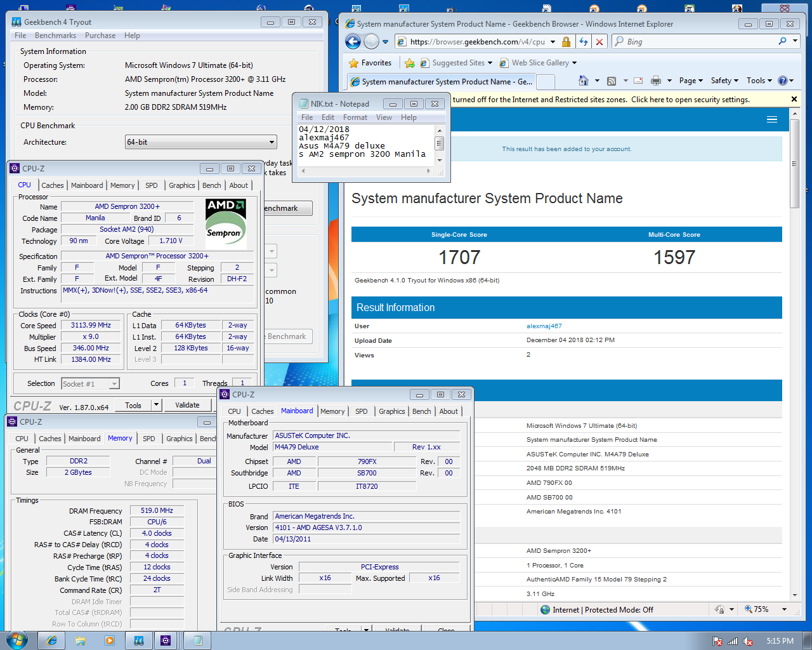Open the Tools menu in IE command bar

tap(759, 81)
